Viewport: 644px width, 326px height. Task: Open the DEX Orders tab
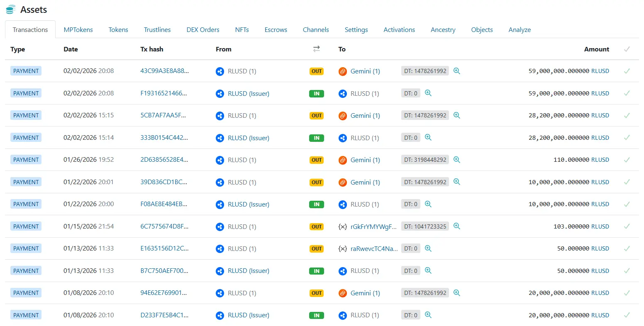point(203,30)
